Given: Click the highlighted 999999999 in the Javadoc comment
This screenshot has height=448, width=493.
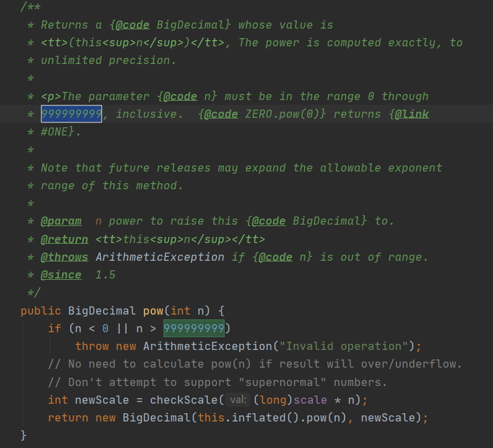Looking at the screenshot, I should point(71,114).
